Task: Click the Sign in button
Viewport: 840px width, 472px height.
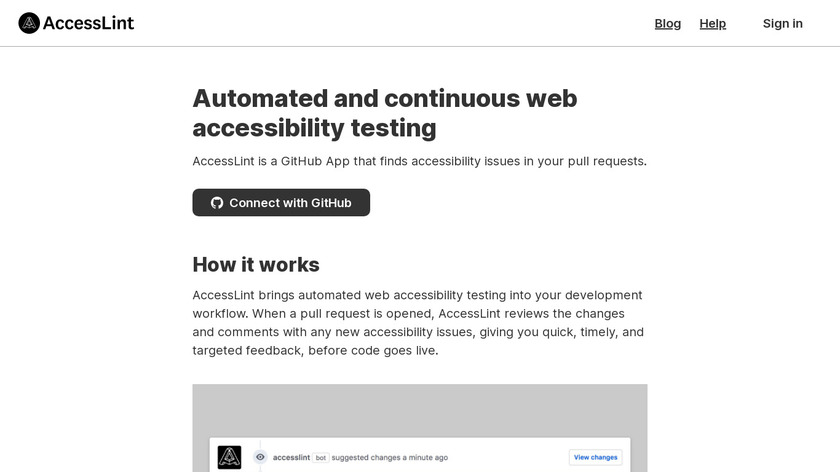Action: 782,23
